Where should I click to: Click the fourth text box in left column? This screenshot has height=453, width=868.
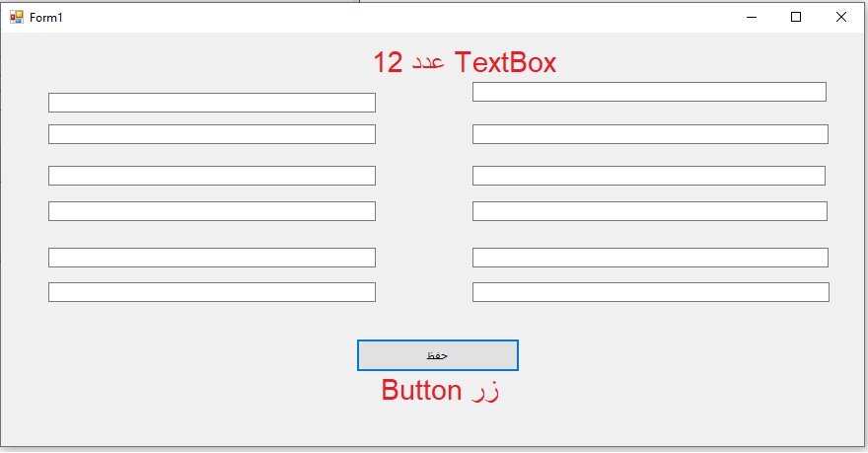(x=211, y=211)
